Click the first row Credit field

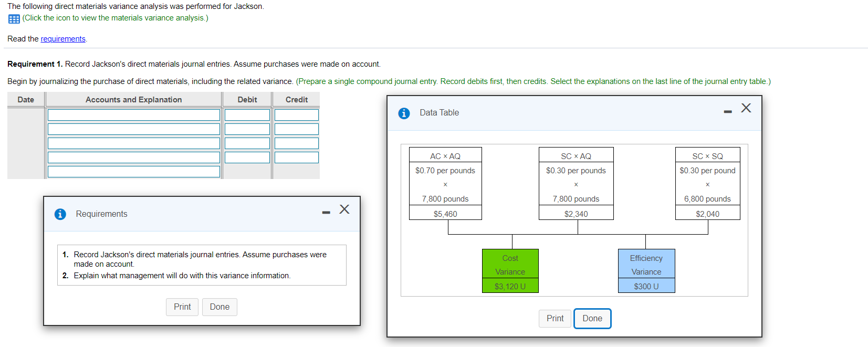297,115
